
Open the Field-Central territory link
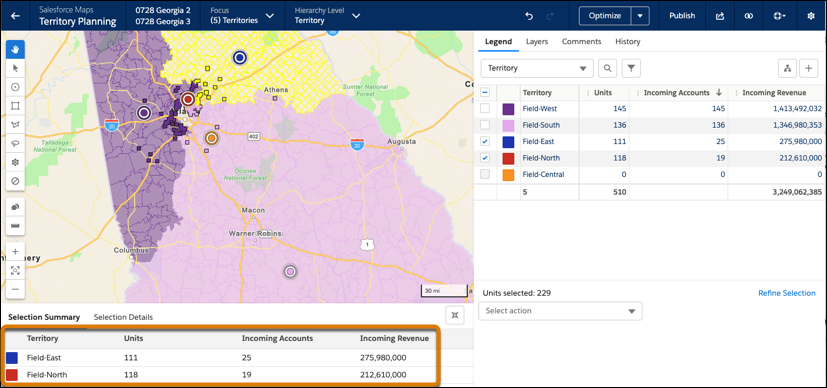[x=543, y=174]
